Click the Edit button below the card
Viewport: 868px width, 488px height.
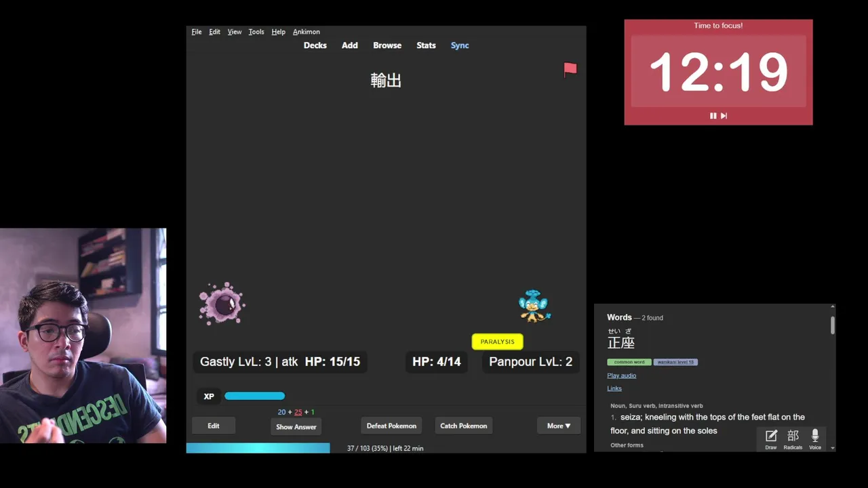click(x=214, y=426)
